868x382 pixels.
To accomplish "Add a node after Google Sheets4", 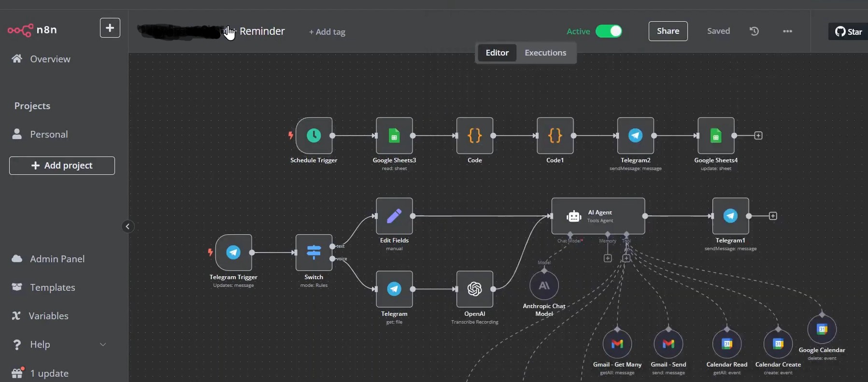I will [758, 136].
